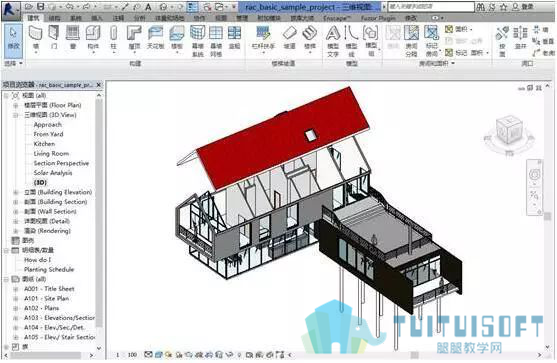Click the Text 'A' icon in quick access toolbar
557x363 pixels.
[x=148, y=7]
